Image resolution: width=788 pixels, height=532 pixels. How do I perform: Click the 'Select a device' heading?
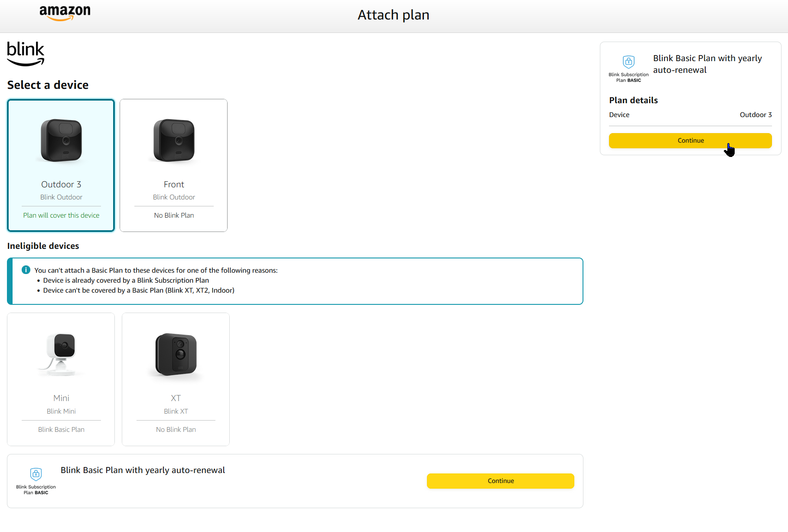(48, 85)
